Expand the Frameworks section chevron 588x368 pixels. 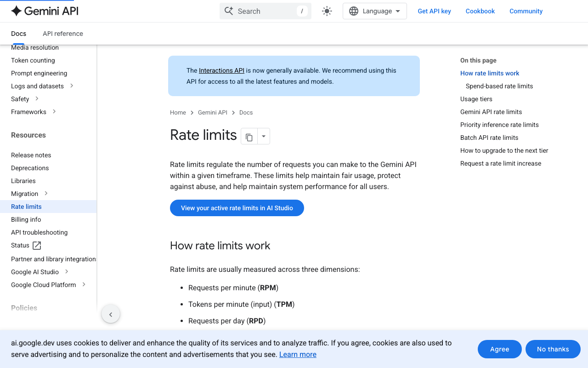click(x=54, y=111)
